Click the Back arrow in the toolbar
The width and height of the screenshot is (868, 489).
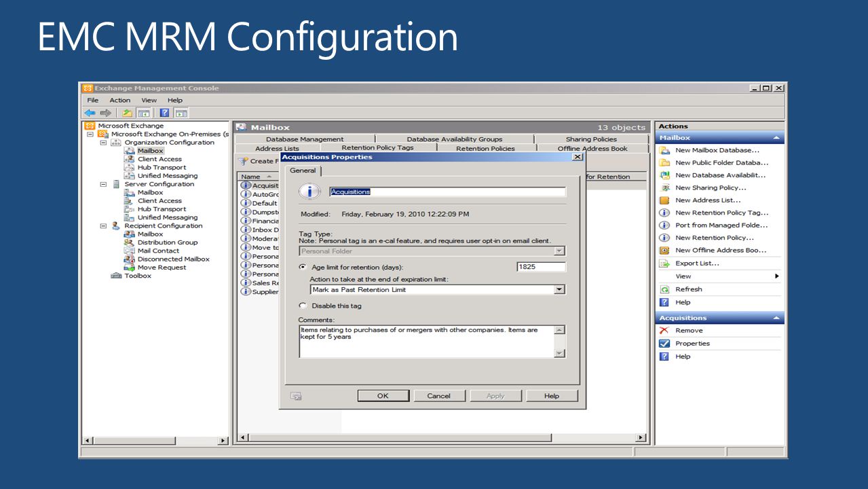point(90,113)
